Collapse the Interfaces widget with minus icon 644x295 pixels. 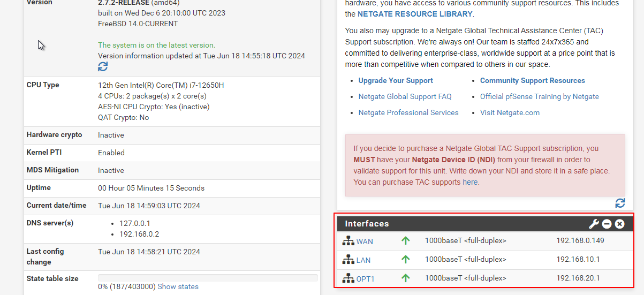pyautogui.click(x=607, y=224)
